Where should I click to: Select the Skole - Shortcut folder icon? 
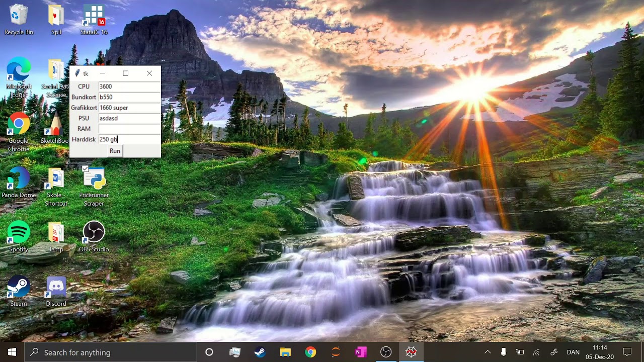click(56, 187)
